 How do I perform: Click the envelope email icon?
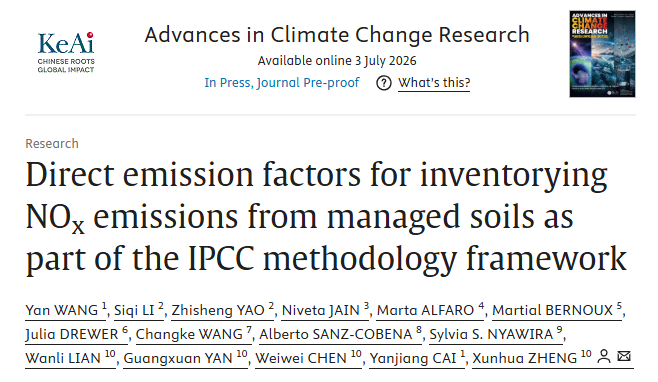pos(624,356)
